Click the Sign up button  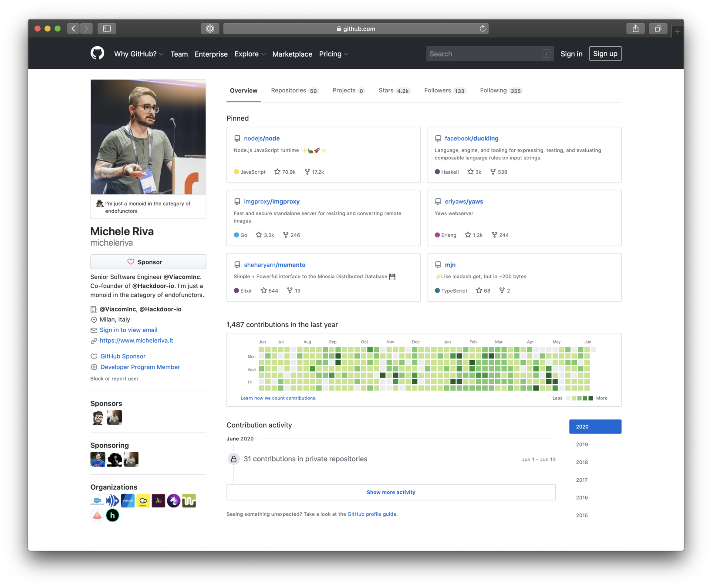(x=605, y=54)
